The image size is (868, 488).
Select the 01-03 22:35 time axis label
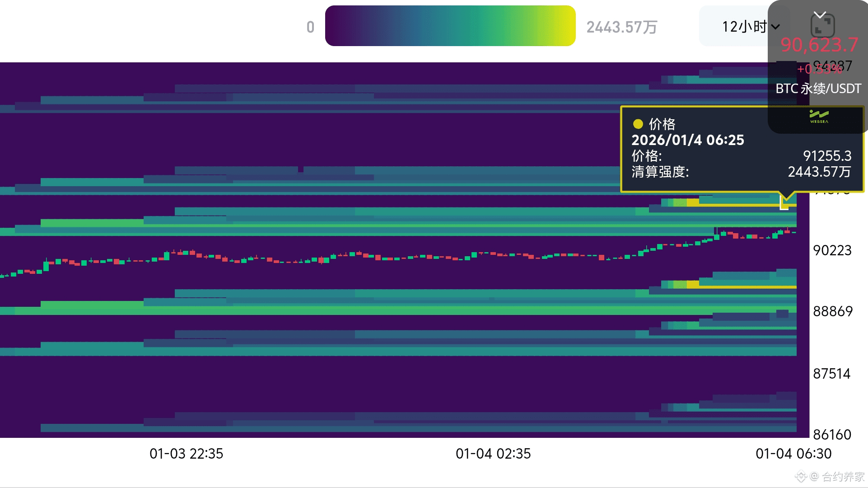tap(186, 454)
